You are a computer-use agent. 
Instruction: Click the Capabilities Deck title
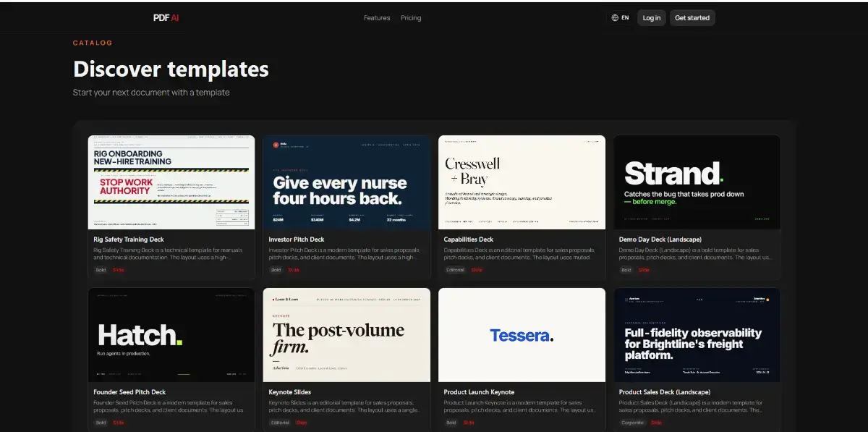point(469,240)
